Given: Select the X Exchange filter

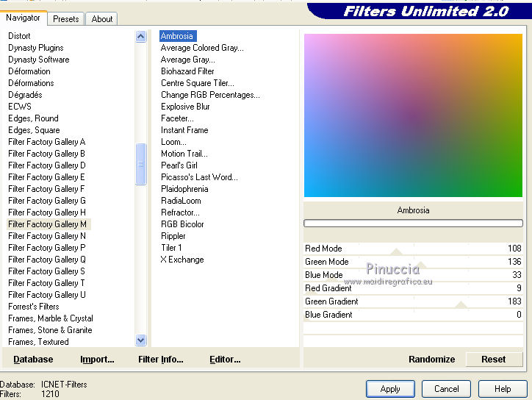Looking at the screenshot, I should pos(182,260).
